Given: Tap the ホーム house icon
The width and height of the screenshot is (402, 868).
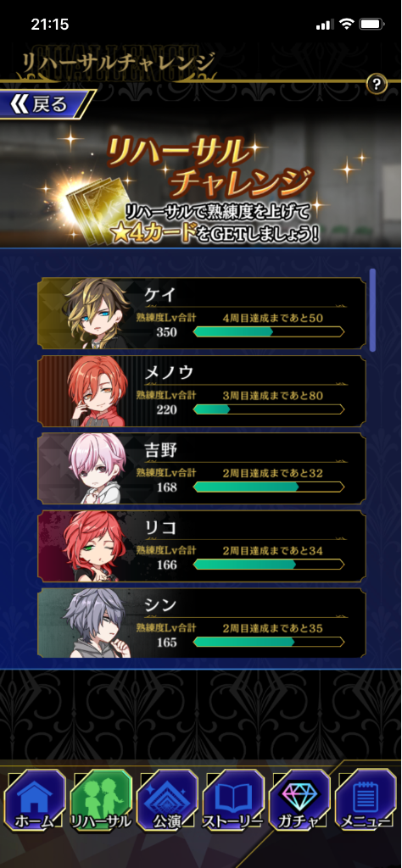Looking at the screenshot, I should point(35,800).
